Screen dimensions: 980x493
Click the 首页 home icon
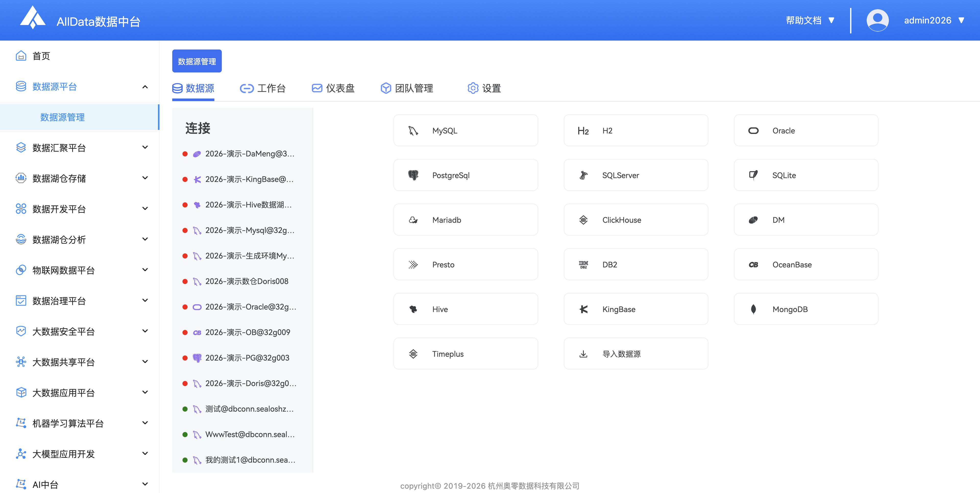21,56
